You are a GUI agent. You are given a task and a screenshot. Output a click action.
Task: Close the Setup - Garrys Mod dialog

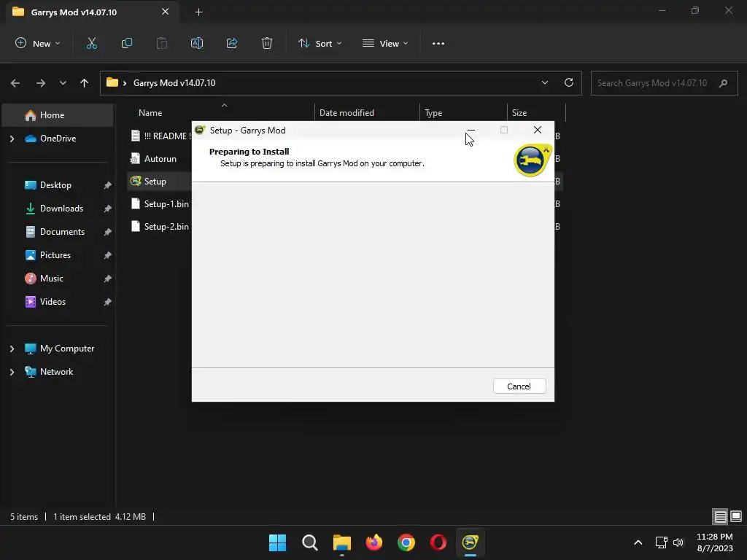click(x=538, y=130)
